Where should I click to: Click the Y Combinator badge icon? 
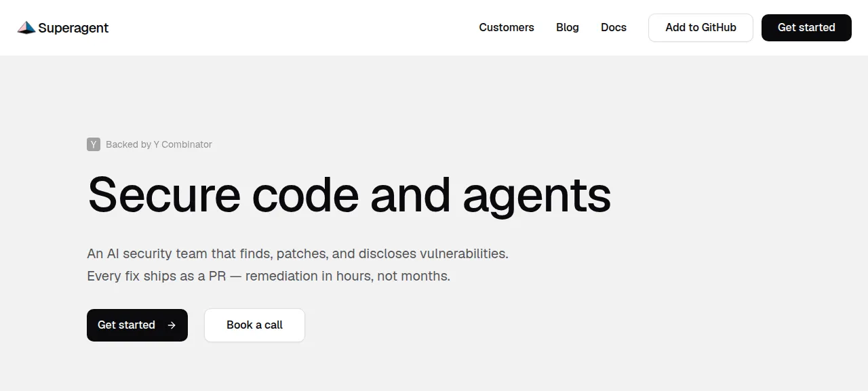[x=94, y=144]
